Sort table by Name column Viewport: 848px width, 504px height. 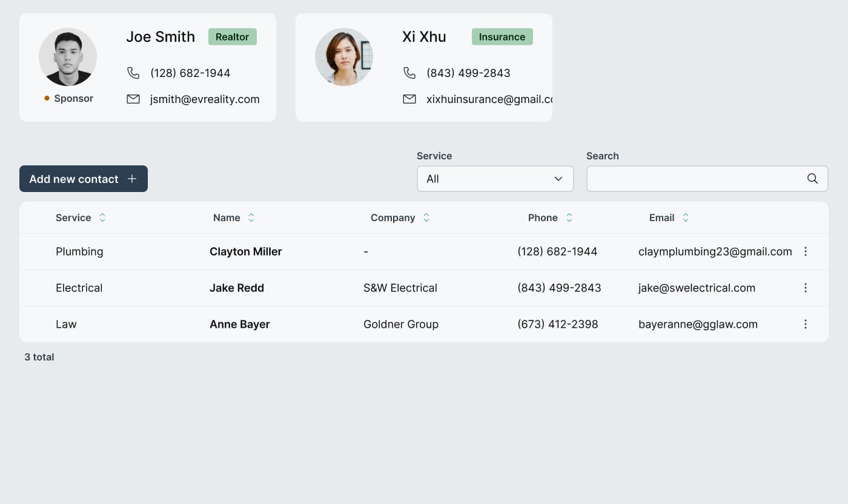(x=251, y=217)
